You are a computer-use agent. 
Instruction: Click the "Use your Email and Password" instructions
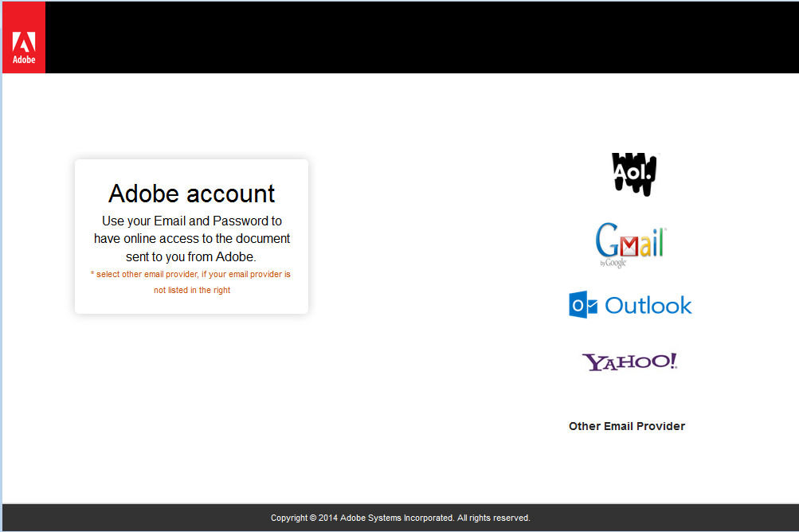192,238
